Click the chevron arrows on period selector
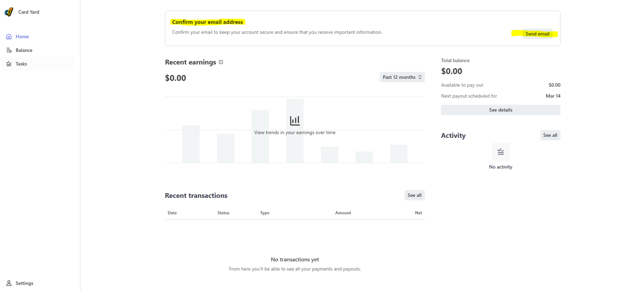644x291 pixels. tap(420, 77)
